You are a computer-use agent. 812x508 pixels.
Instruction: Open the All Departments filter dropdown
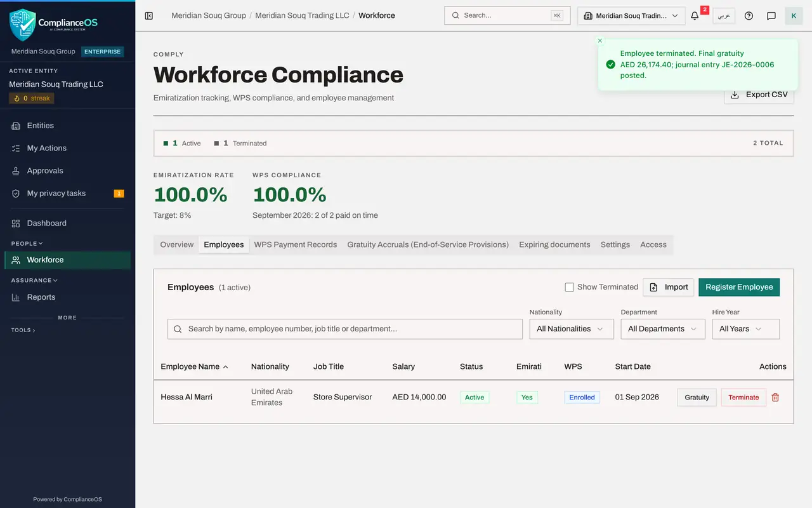(663, 329)
